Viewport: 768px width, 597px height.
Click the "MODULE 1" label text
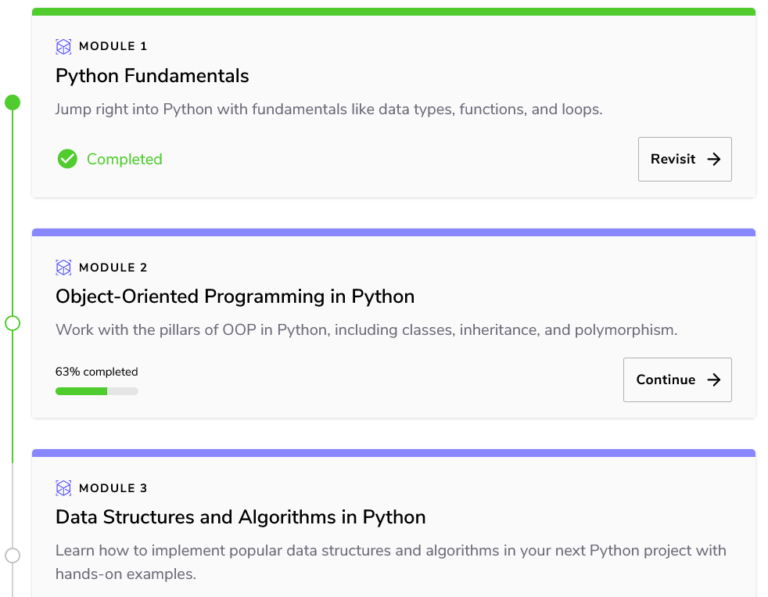(x=113, y=46)
